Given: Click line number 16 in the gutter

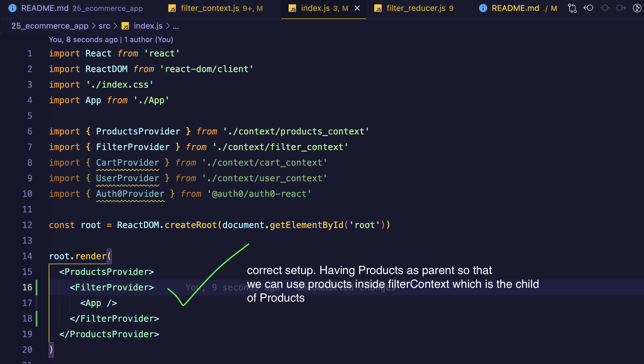Looking at the screenshot, I should click(27, 288).
